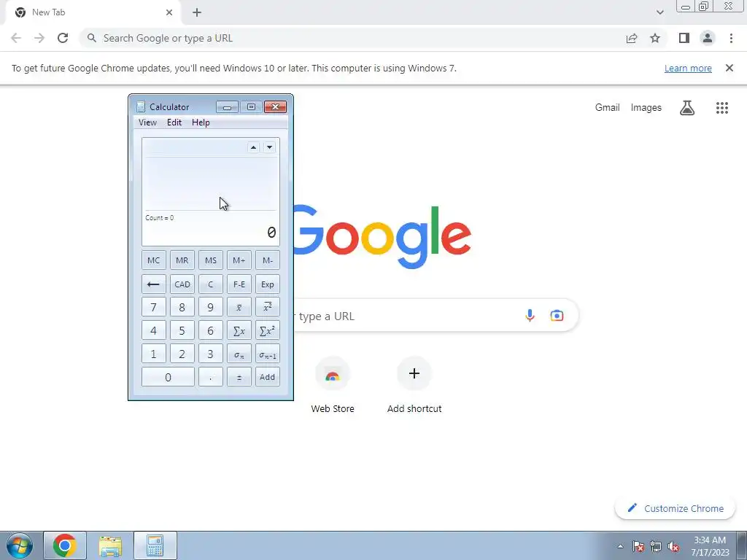Start voice search with the microphone
747x560 pixels.
click(x=530, y=315)
